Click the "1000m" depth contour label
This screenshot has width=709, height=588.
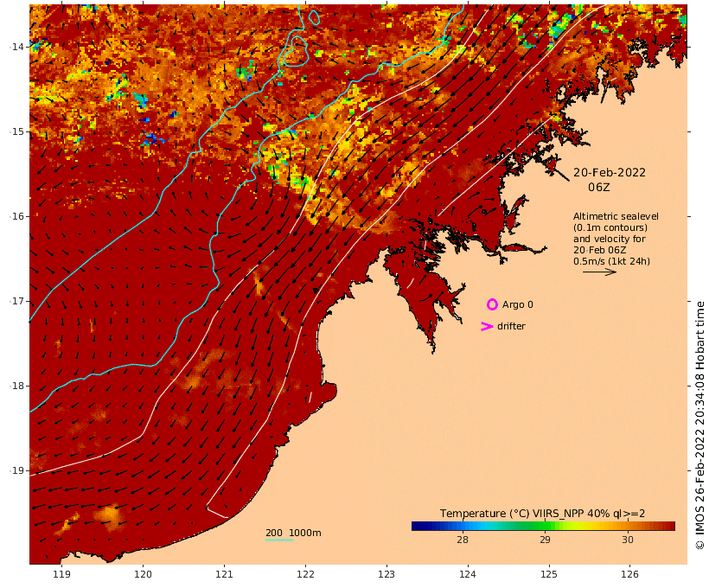(305, 533)
